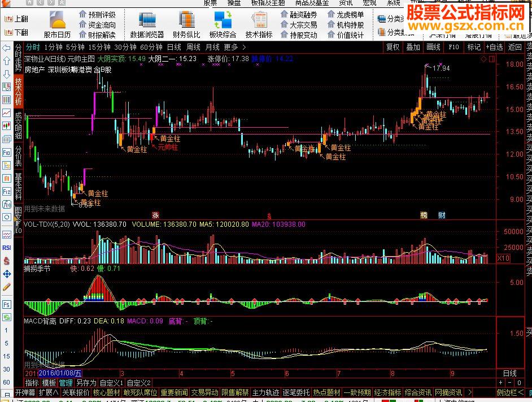Image resolution: width=532 pixels, height=402 pixels.
Task: Switch to 60分钟 period tab
Action: [x=151, y=47]
